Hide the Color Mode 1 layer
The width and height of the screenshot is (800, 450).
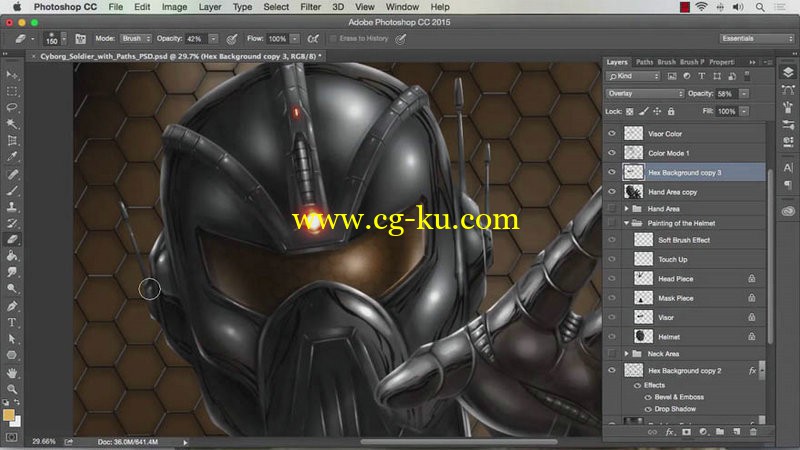(612, 153)
